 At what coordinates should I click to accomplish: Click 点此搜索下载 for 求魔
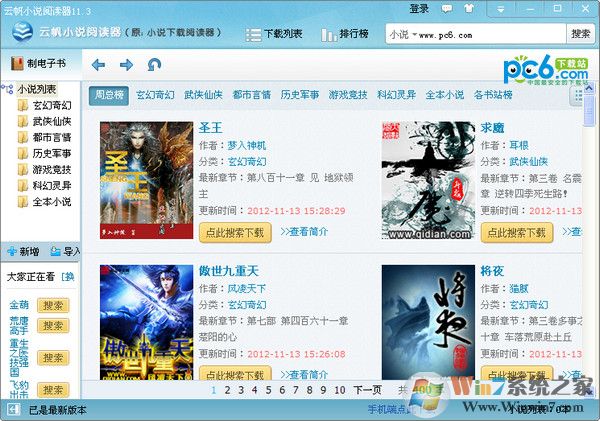[517, 233]
